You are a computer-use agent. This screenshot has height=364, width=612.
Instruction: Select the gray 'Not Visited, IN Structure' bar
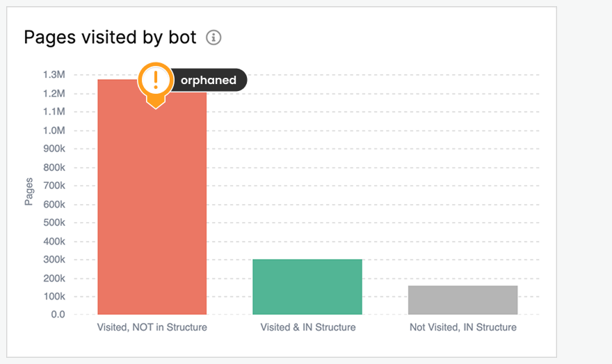(462, 299)
